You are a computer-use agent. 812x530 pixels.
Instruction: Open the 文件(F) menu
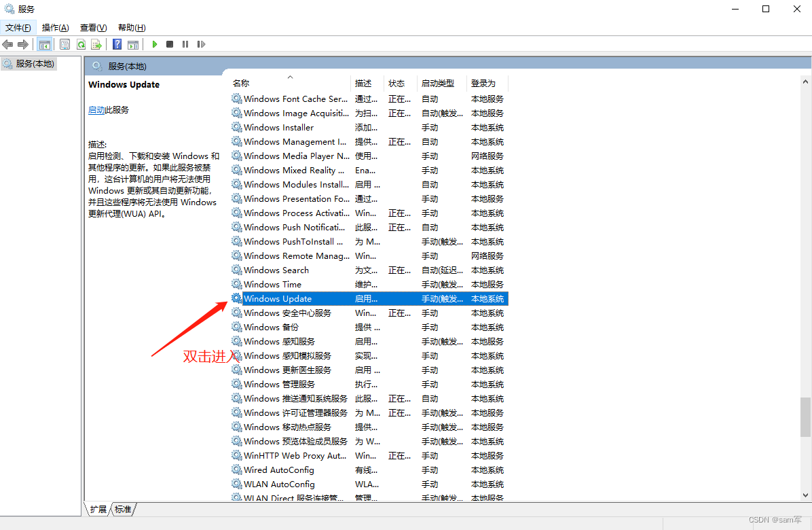tap(18, 27)
